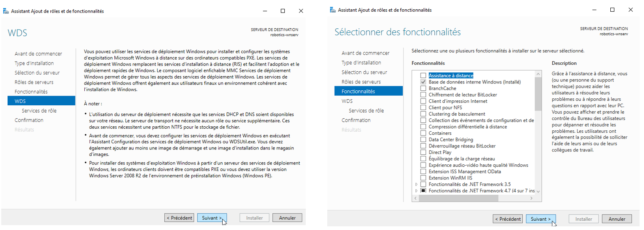Select Base de données interne Windows (Installé) row
The width and height of the screenshot is (644, 230).
click(x=474, y=82)
